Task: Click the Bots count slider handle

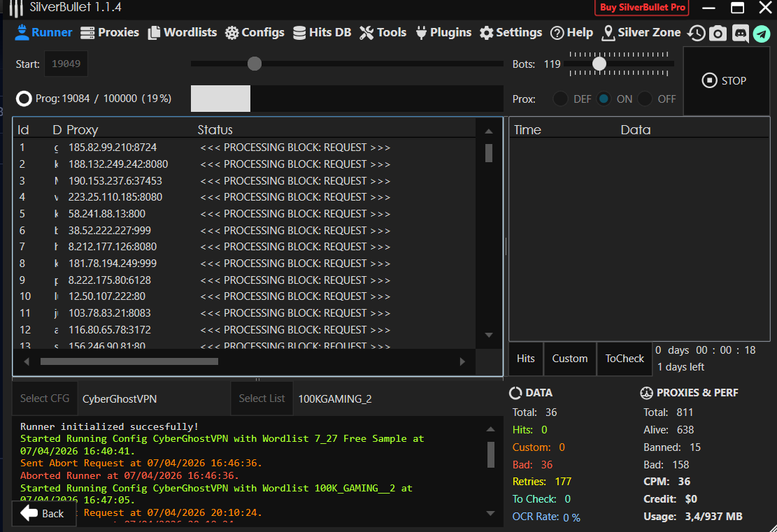Action: (599, 64)
